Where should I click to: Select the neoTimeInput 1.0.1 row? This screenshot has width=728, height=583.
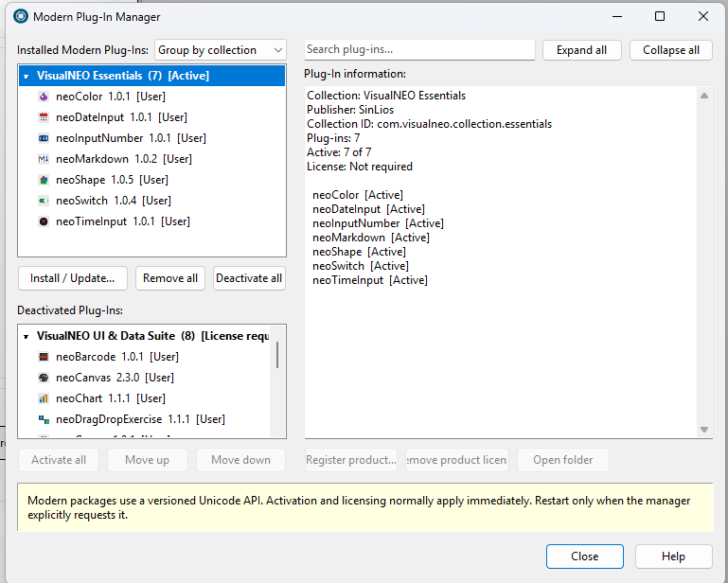coord(151,221)
